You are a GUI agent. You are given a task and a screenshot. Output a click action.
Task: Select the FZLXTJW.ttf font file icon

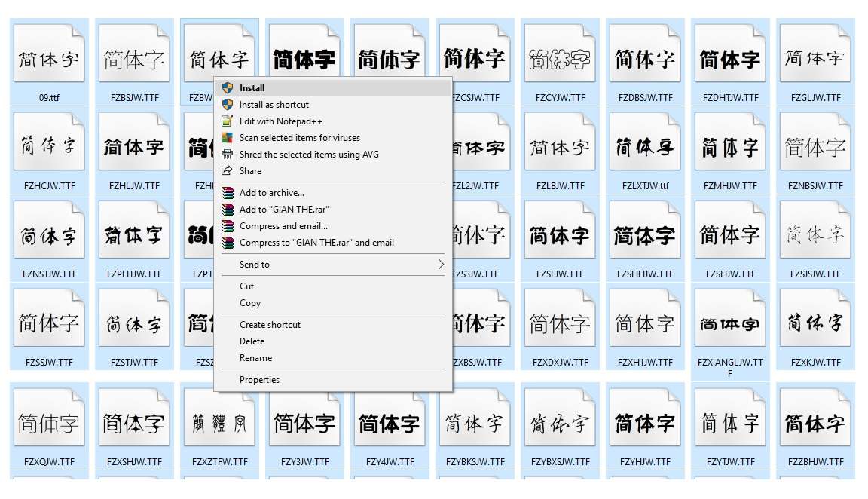coord(645,142)
